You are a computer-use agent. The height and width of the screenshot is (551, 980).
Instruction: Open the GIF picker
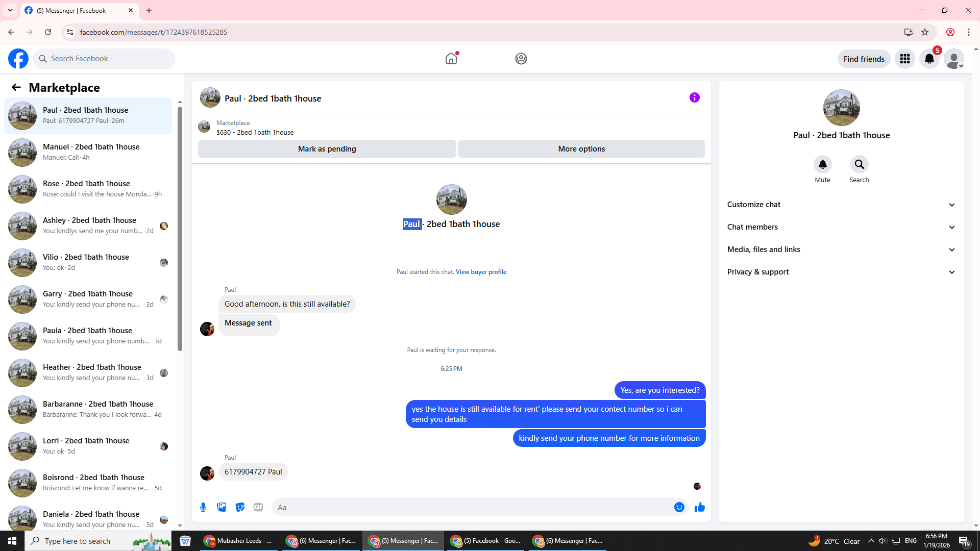coord(258,507)
